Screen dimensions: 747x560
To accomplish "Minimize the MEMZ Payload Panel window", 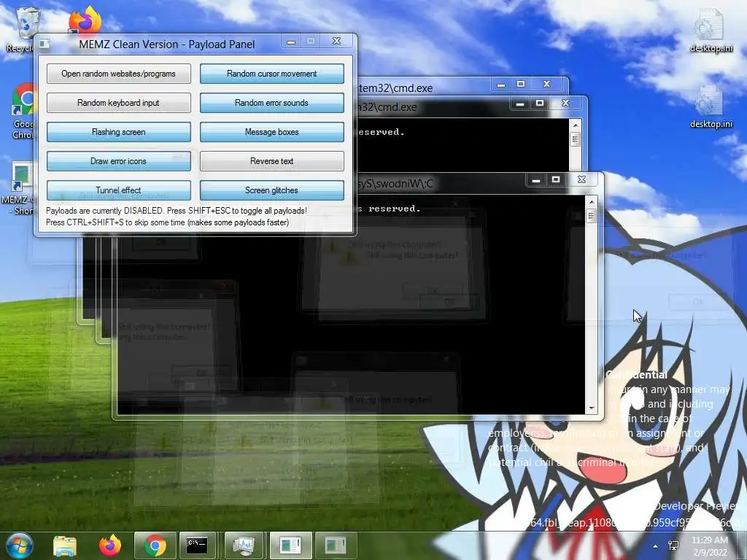I will click(291, 42).
